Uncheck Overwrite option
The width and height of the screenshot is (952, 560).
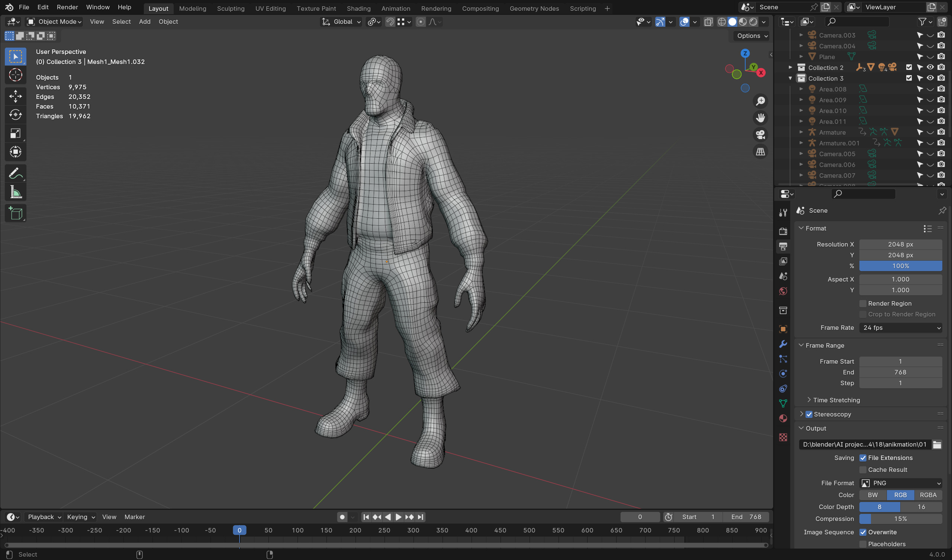863,532
